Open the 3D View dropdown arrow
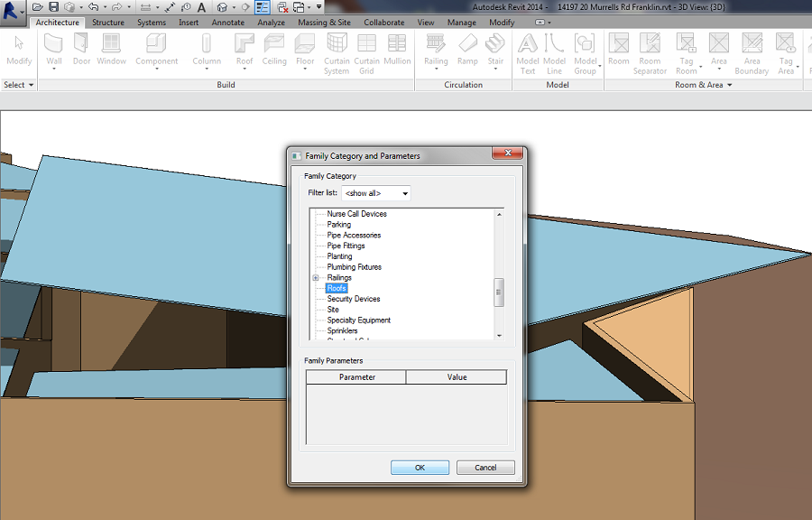The image size is (812, 520). click(234, 7)
